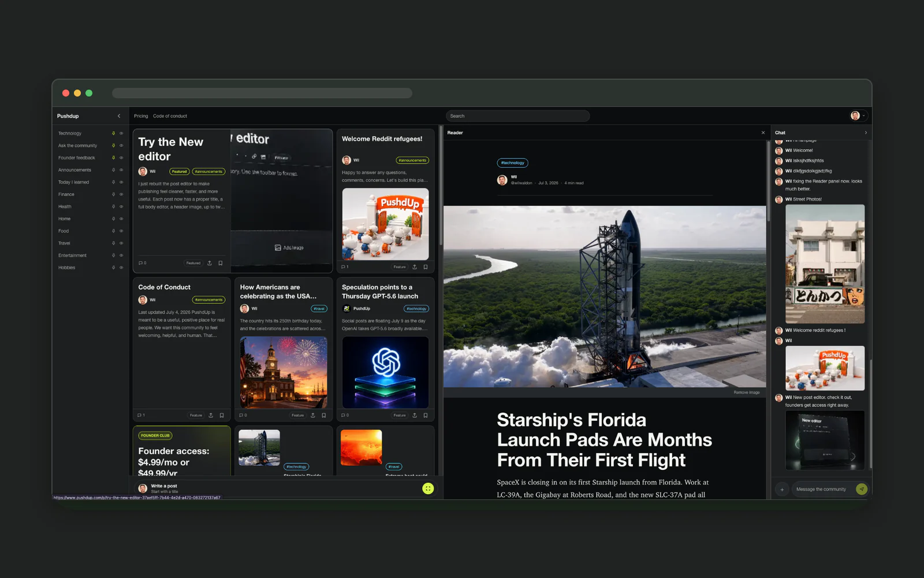Click the FOUNDER CLUB badge
Viewport: 924px width, 578px height.
tap(155, 436)
